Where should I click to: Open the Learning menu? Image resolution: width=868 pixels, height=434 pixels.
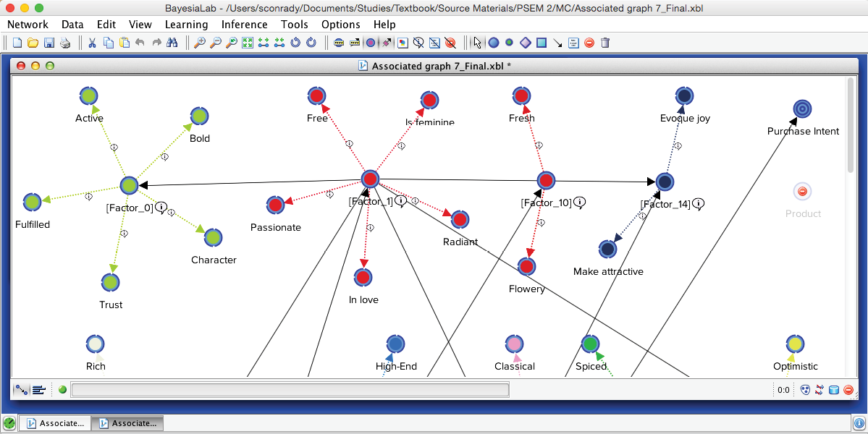click(x=186, y=25)
